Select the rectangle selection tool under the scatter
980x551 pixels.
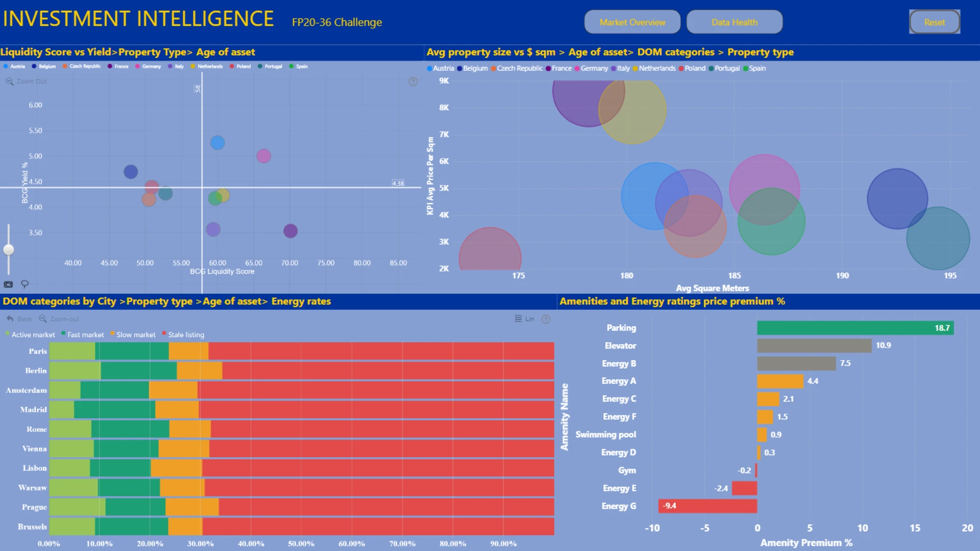click(x=8, y=285)
